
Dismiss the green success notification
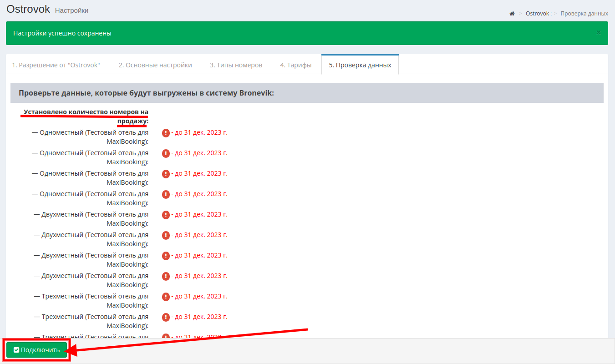pyautogui.click(x=598, y=32)
